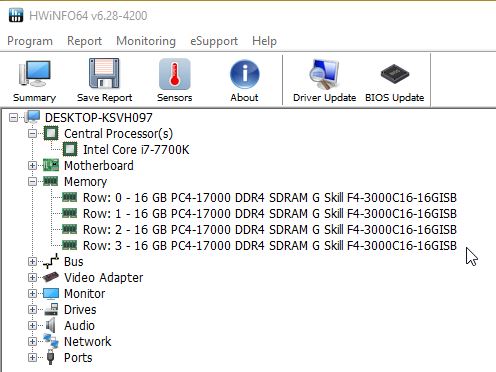
Task: Click the Intel Core i7-7700K CPU icon
Action: [70, 149]
